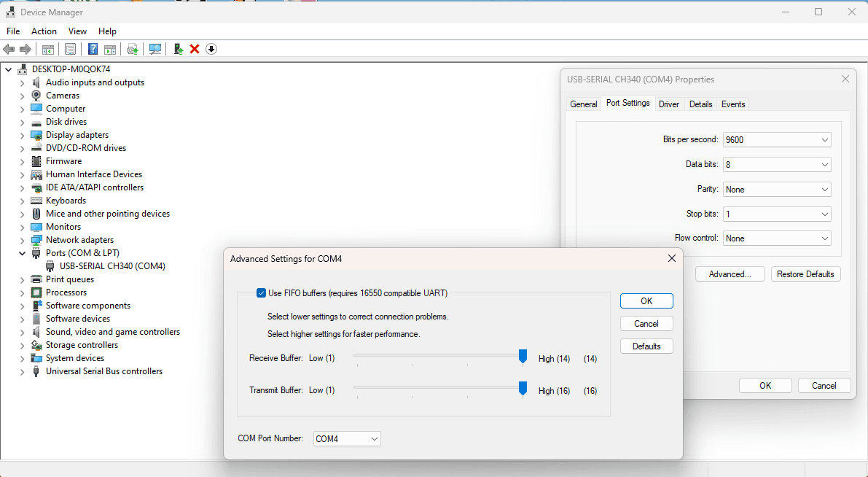Click the Scan for hardware changes icon
The height and width of the screenshot is (477, 868).
click(155, 50)
